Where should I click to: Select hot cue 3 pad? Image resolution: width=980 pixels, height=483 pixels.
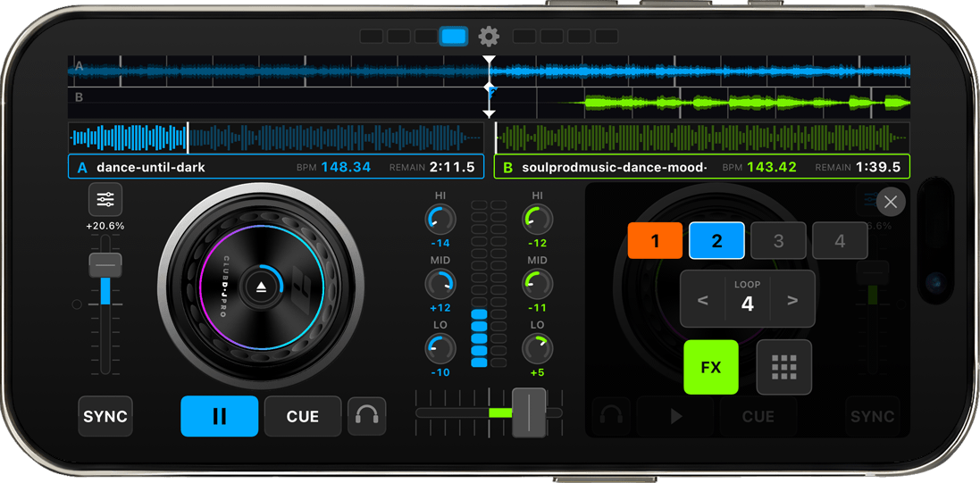click(778, 240)
